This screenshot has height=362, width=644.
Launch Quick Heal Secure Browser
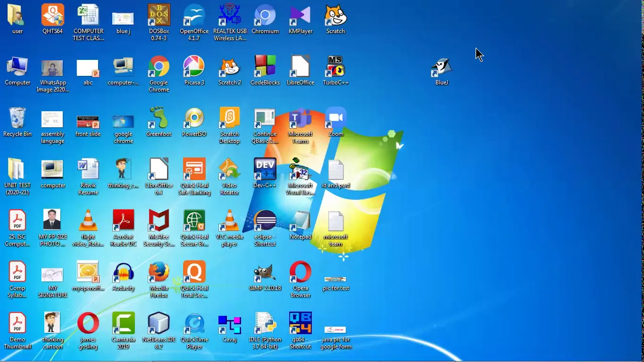(x=194, y=229)
